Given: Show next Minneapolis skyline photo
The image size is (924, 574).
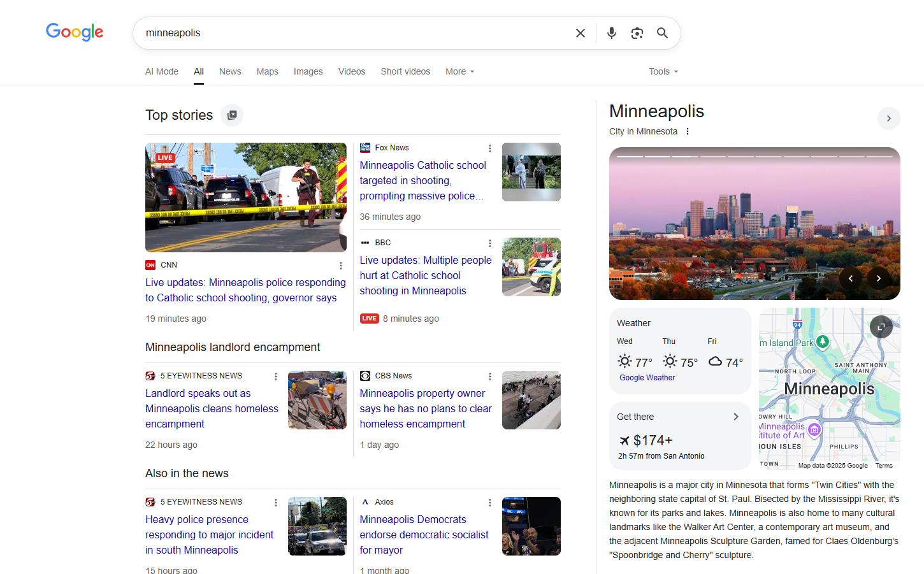Looking at the screenshot, I should [x=879, y=278].
